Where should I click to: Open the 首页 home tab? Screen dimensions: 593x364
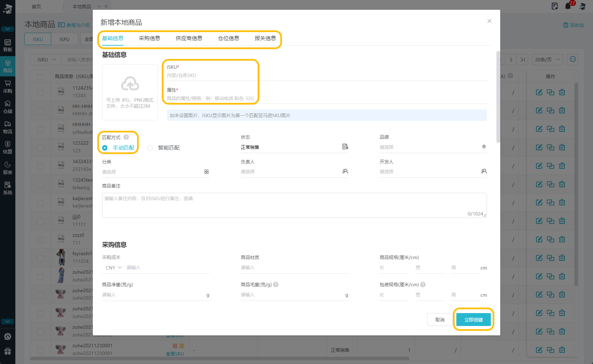(x=36, y=7)
